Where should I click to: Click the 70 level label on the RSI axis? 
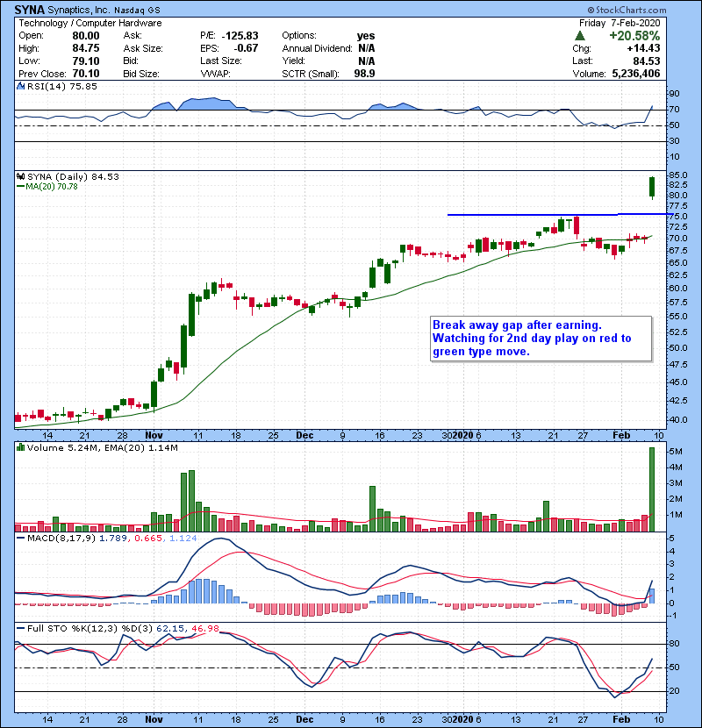[674, 110]
